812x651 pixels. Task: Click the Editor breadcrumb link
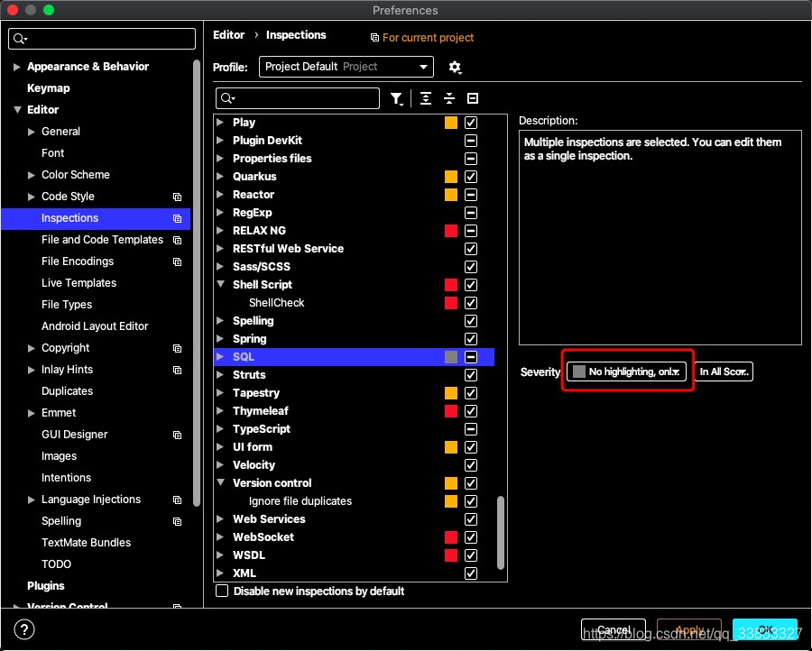click(228, 34)
